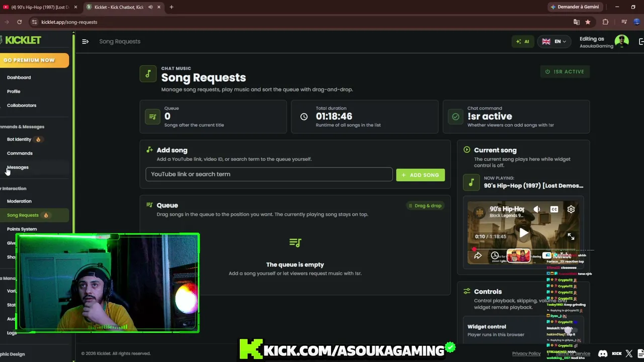
Task: Toggle closed captions on the YouTube player
Action: (x=554, y=209)
